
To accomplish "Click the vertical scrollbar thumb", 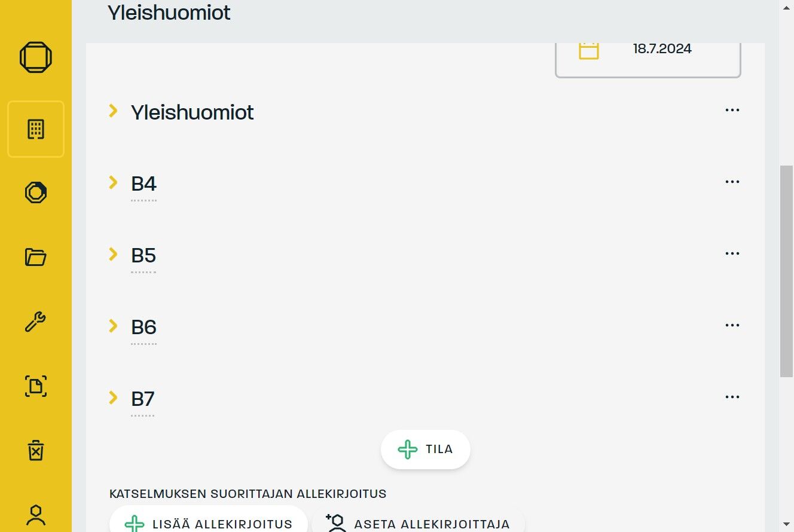I will click(786, 272).
